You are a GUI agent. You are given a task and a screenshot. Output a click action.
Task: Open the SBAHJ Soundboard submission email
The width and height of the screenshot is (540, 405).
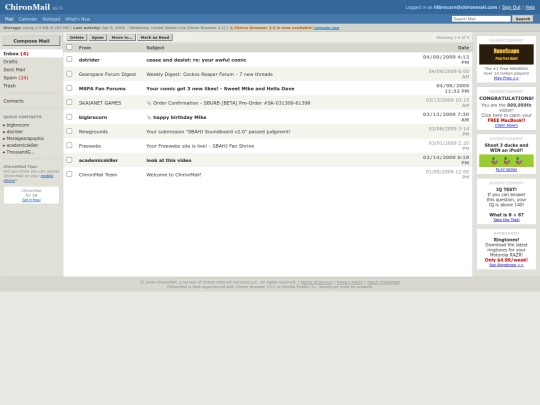pyautogui.click(x=218, y=132)
